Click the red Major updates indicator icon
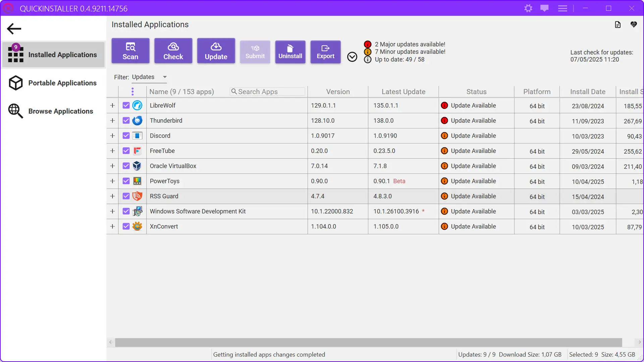The width and height of the screenshot is (644, 362). (x=368, y=44)
